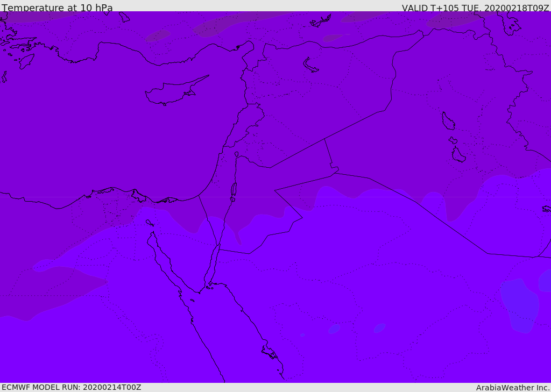Click the large blue patch in the southeast
551x392 pixels.
click(519, 305)
